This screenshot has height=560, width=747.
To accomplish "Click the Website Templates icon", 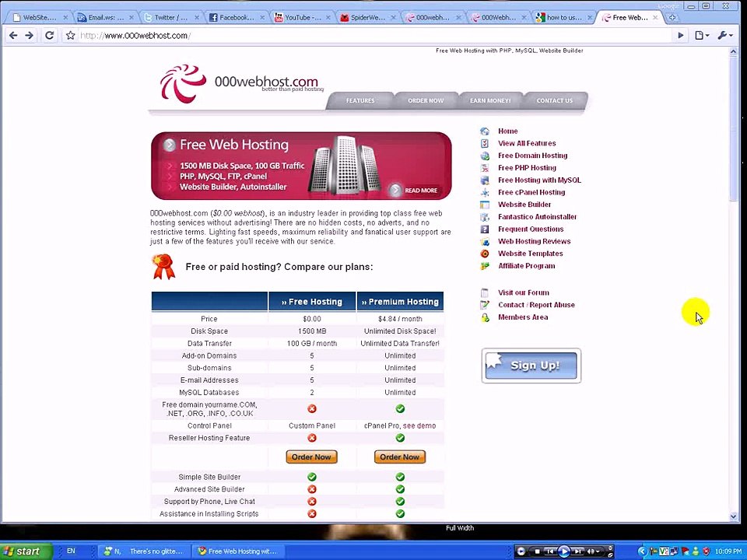I will pos(485,254).
